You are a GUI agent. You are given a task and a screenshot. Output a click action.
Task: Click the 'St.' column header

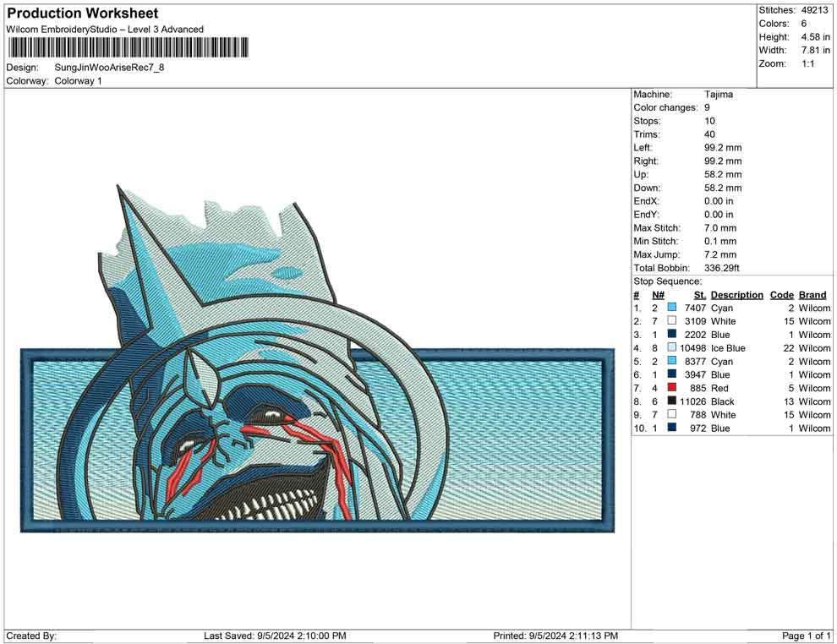700,295
